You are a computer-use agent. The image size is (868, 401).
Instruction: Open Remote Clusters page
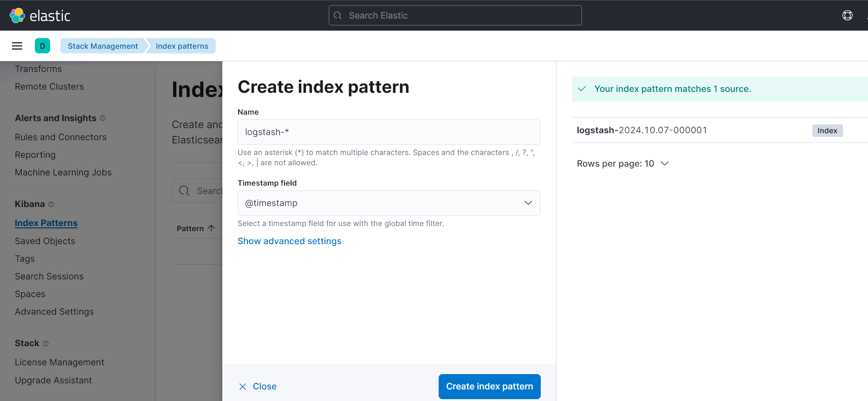click(49, 86)
